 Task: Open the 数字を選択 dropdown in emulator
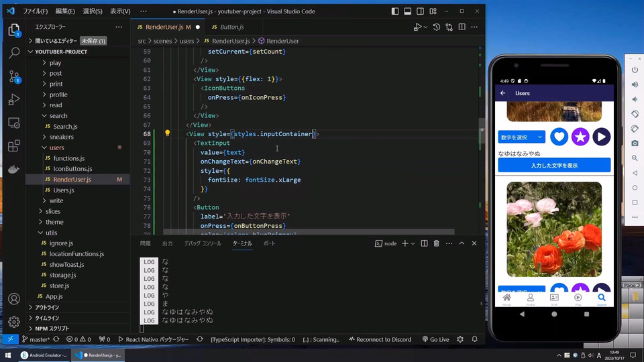click(x=521, y=137)
